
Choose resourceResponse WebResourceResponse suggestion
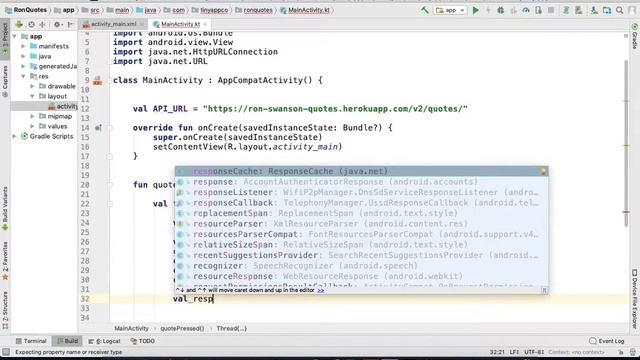361,276
